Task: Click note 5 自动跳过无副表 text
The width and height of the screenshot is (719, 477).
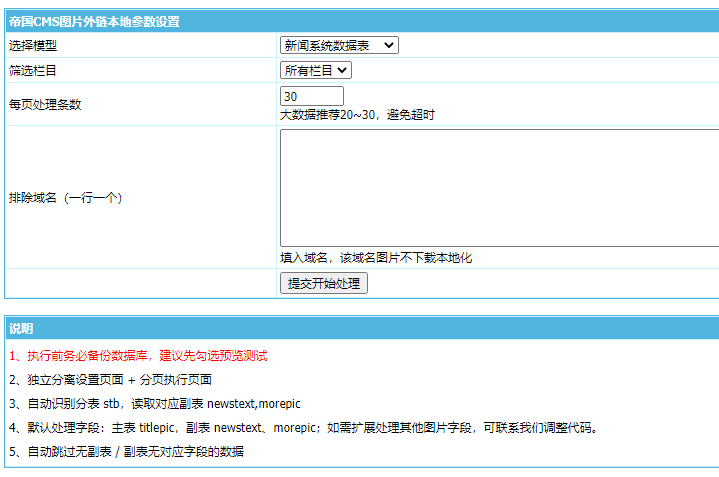Action: tap(126, 451)
